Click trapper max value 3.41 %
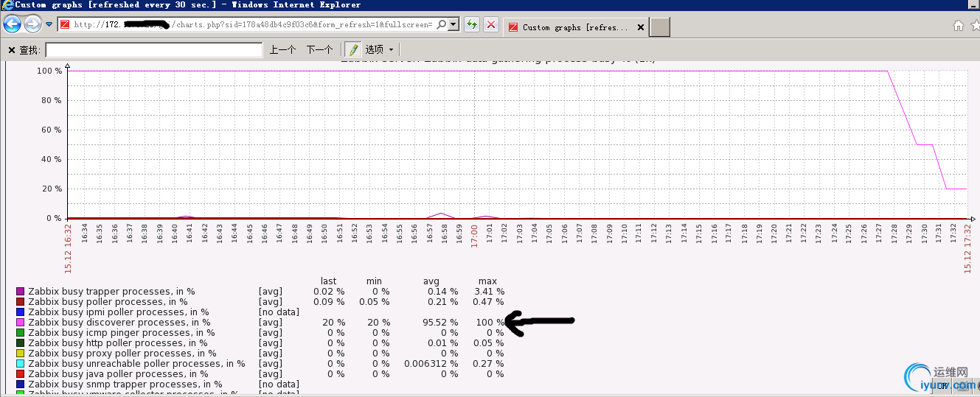The height and width of the screenshot is (397, 980). click(490, 292)
